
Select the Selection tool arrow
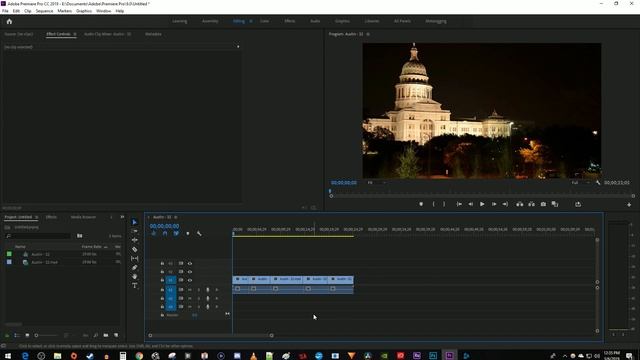135,222
